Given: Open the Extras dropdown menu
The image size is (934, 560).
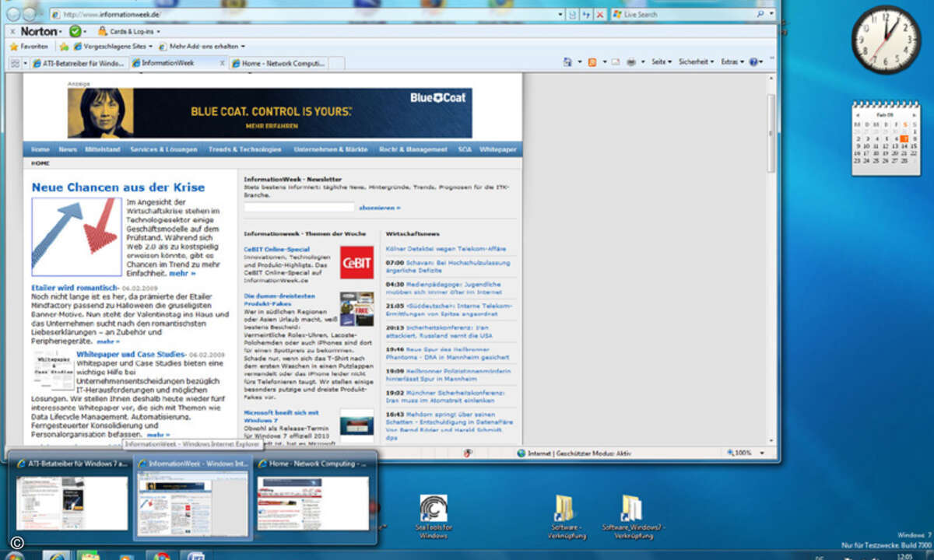Looking at the screenshot, I should coord(732,62).
